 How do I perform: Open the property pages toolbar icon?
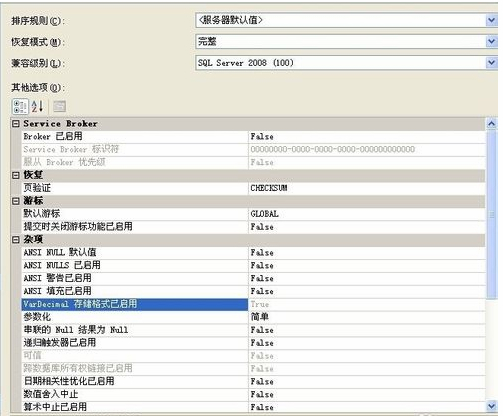(60, 107)
